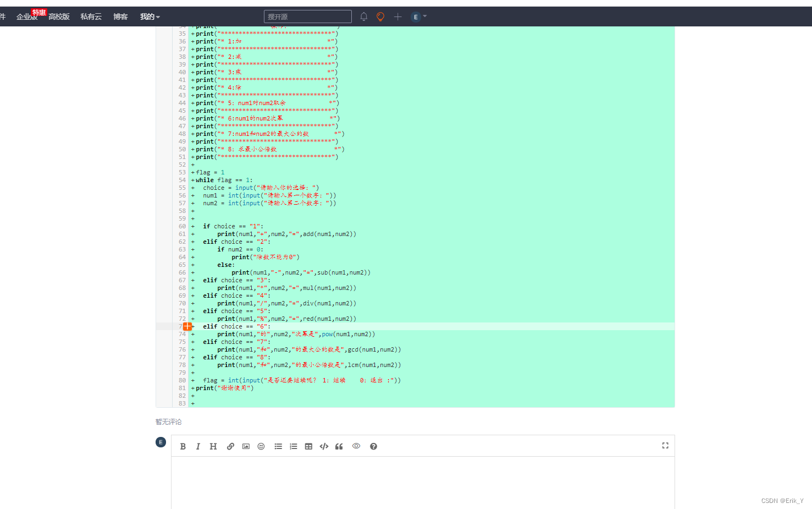Click diff line number 81

click(182, 388)
